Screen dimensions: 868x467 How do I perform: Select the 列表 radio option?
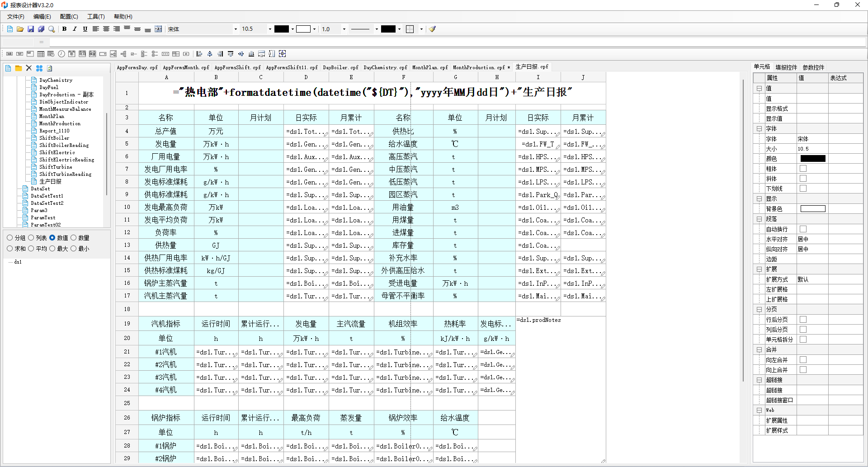31,238
